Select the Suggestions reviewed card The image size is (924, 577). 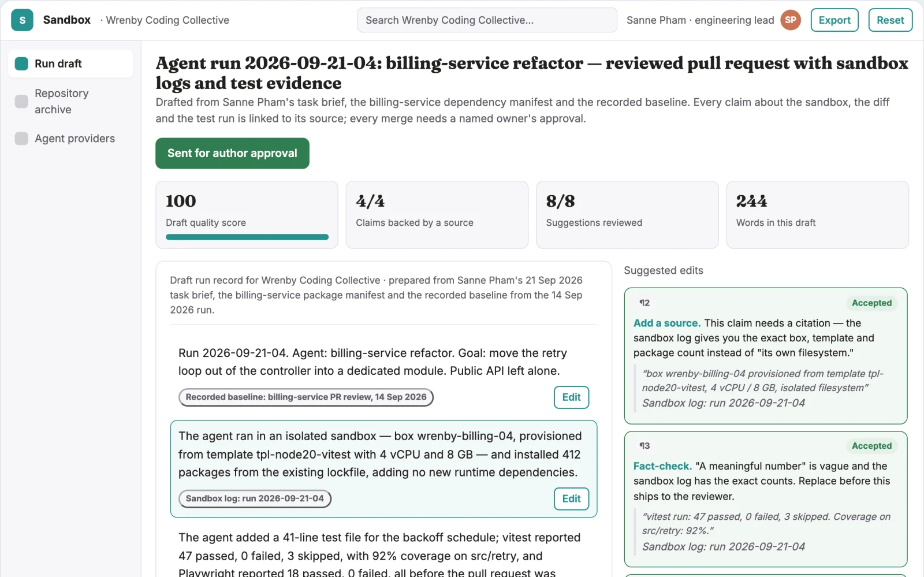pyautogui.click(x=627, y=215)
